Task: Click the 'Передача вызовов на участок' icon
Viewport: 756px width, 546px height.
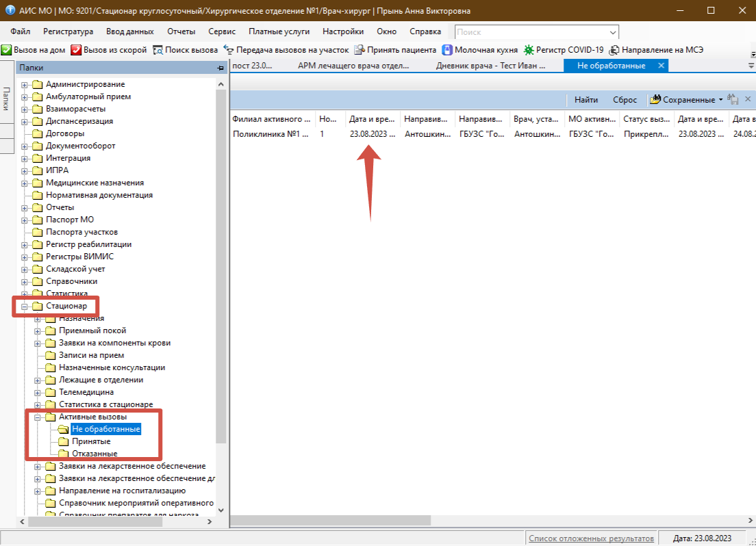Action: click(x=229, y=50)
